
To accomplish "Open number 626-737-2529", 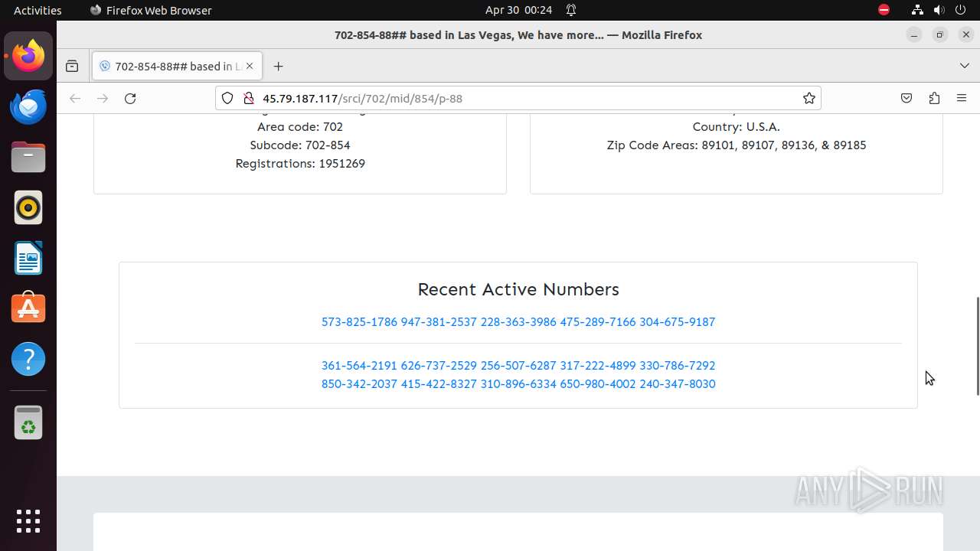I will coord(439,366).
